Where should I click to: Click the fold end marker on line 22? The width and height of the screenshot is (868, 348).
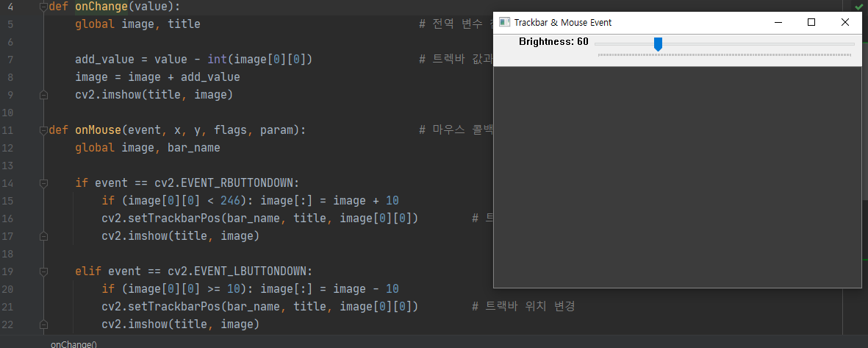coord(44,324)
